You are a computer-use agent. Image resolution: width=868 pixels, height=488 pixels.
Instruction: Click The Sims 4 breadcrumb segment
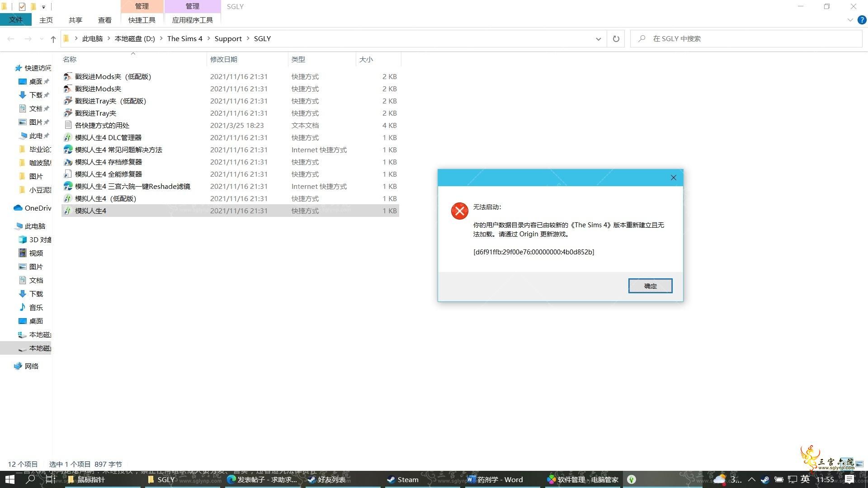coord(185,39)
